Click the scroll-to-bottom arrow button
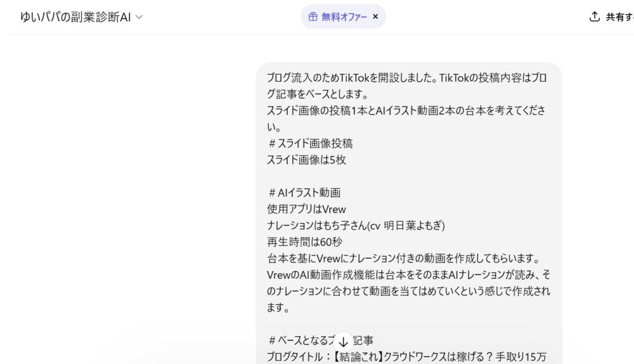The width and height of the screenshot is (634, 364). click(x=343, y=341)
